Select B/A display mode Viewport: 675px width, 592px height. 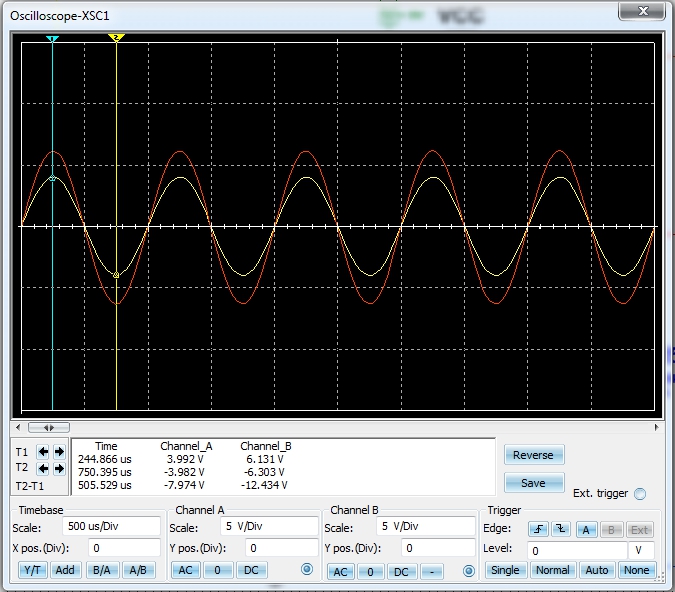point(101,570)
